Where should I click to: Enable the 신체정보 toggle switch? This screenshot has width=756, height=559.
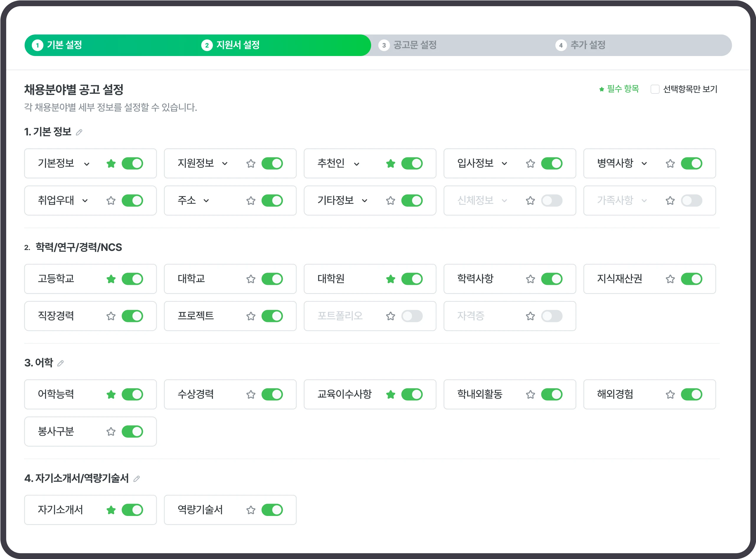click(x=552, y=201)
